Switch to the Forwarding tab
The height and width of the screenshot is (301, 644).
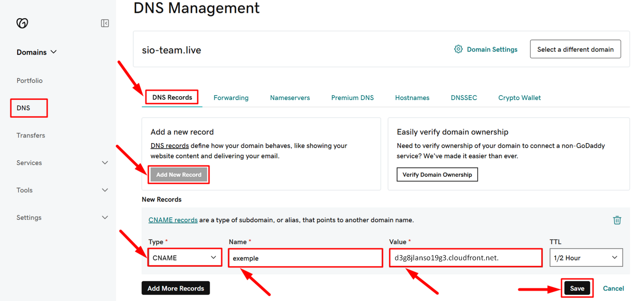coord(231,98)
